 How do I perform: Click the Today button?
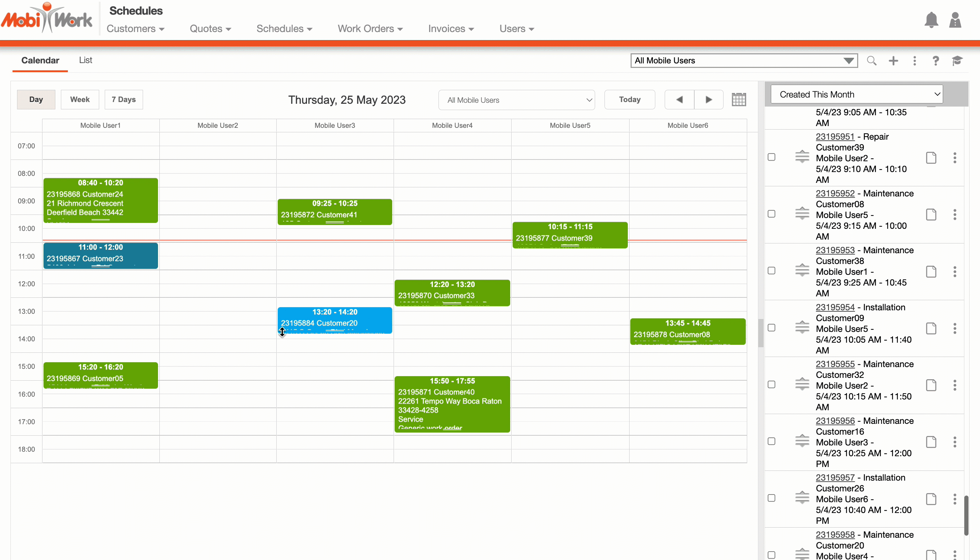pos(629,100)
